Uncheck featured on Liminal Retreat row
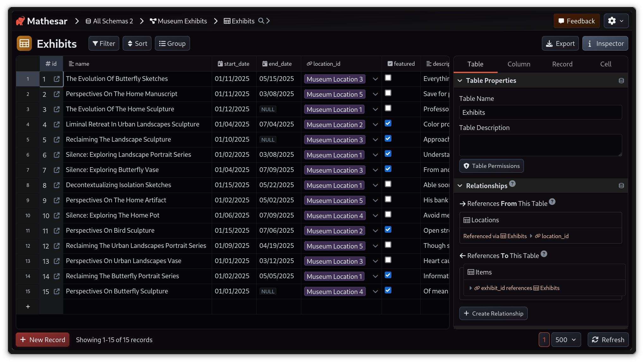 pos(388,123)
